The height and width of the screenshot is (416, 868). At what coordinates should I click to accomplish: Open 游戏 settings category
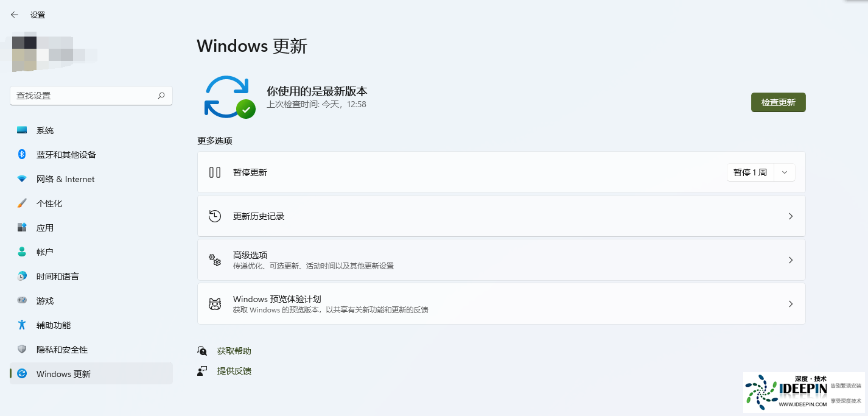(x=91, y=301)
